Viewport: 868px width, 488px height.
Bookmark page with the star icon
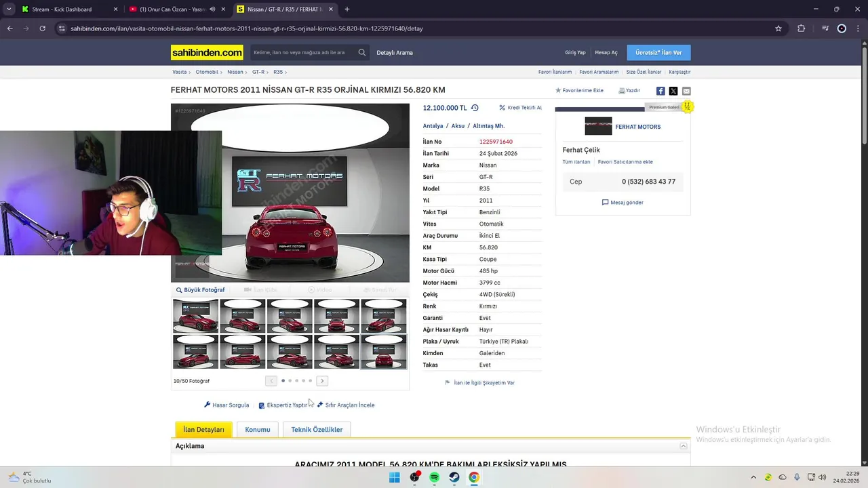[778, 28]
